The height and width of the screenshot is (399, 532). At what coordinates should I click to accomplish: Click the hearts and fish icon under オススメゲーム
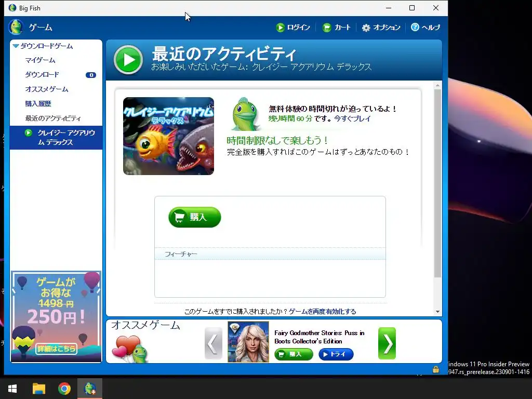pyautogui.click(x=130, y=349)
